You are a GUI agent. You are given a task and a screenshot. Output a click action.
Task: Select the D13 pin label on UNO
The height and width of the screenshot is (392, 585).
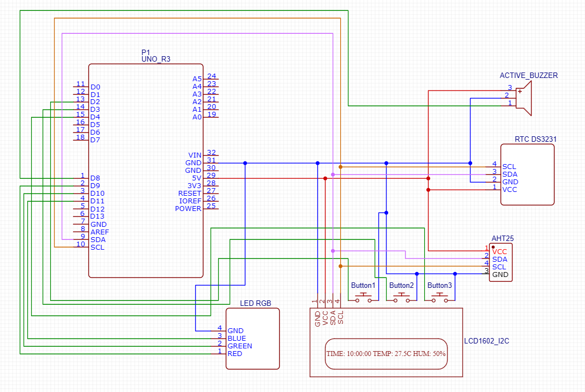point(98,216)
